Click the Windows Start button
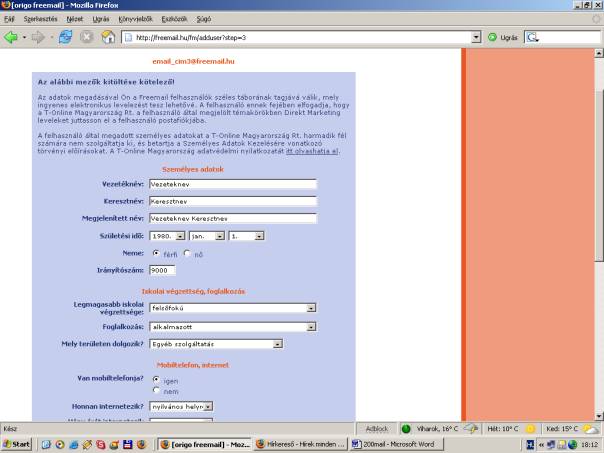 click(x=18, y=443)
